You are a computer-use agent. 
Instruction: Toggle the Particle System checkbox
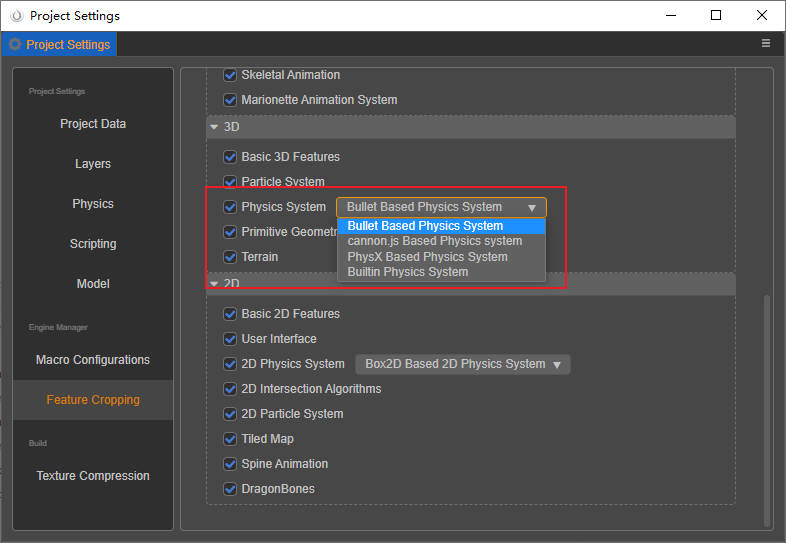[x=230, y=182]
